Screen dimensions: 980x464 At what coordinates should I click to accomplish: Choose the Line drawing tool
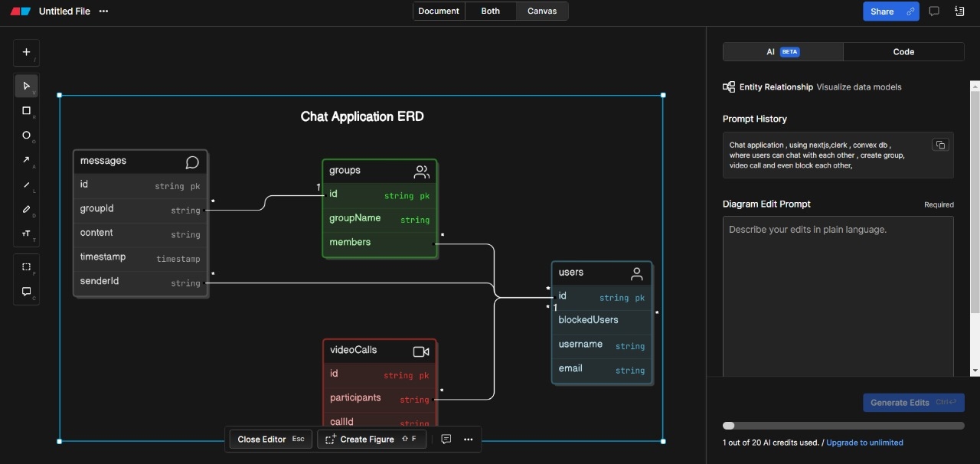pyautogui.click(x=26, y=185)
